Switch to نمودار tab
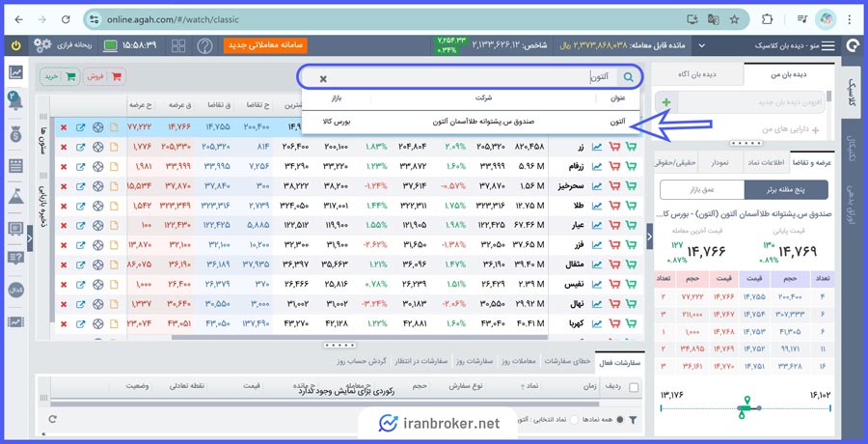 tap(720, 162)
